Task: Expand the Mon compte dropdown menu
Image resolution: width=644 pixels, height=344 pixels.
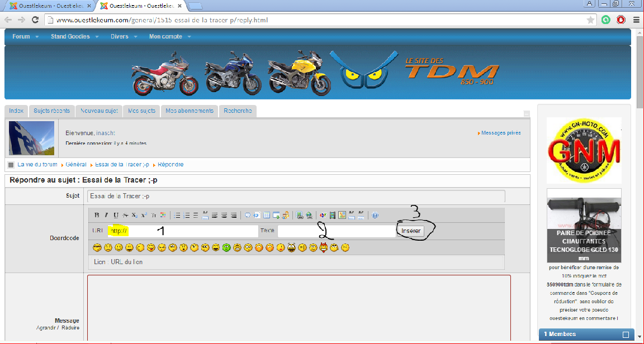Action: [169, 37]
